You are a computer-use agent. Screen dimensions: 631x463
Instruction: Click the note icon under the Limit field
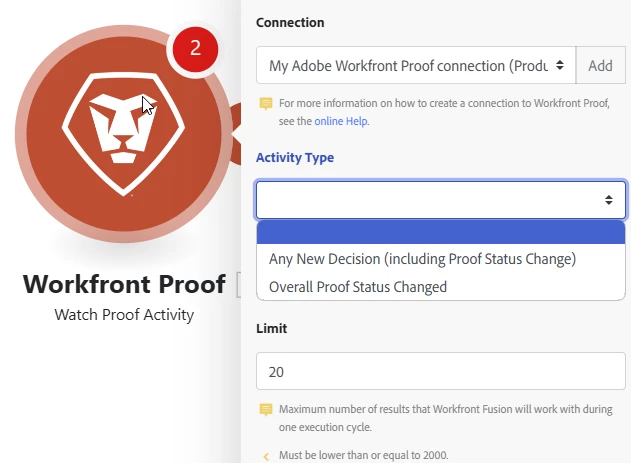pyautogui.click(x=265, y=410)
